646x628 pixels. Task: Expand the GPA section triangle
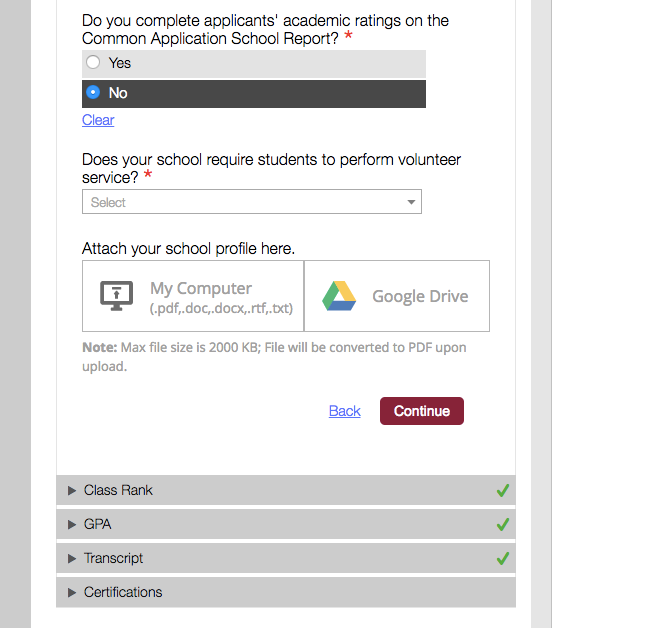71,524
